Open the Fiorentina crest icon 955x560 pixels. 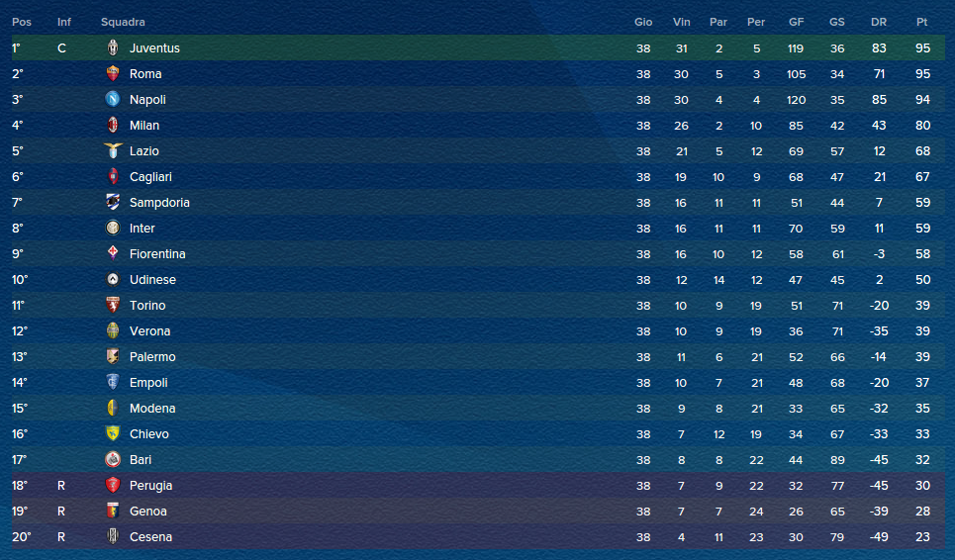point(113,253)
